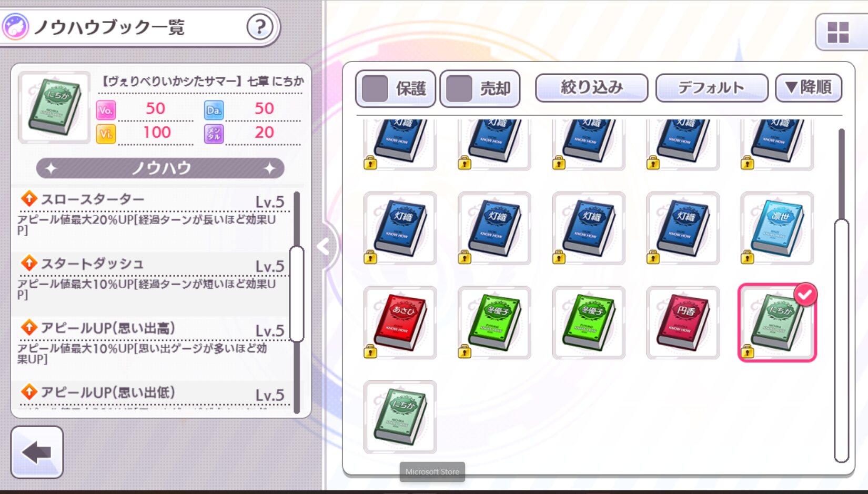Viewport: 868px width, 494px height.
Task: Select the light blue 凛世 book
Action: [777, 228]
